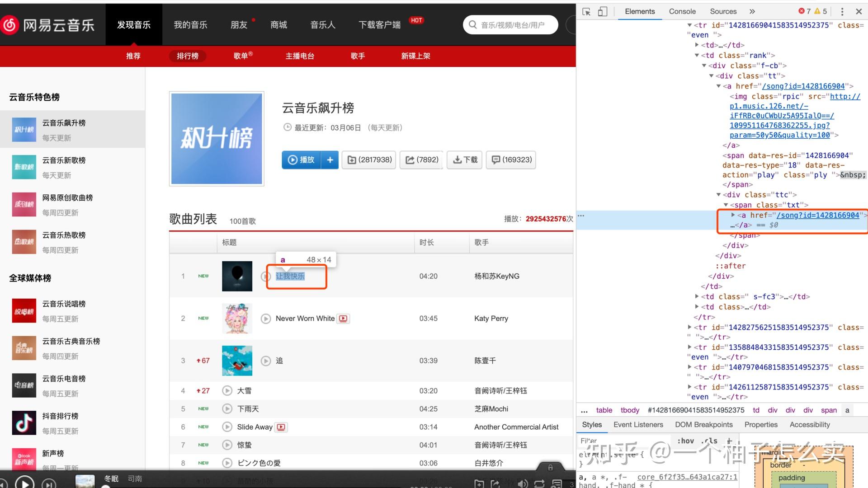Show more DevTools tabs with the chevron
868x488 pixels.
coord(752,12)
